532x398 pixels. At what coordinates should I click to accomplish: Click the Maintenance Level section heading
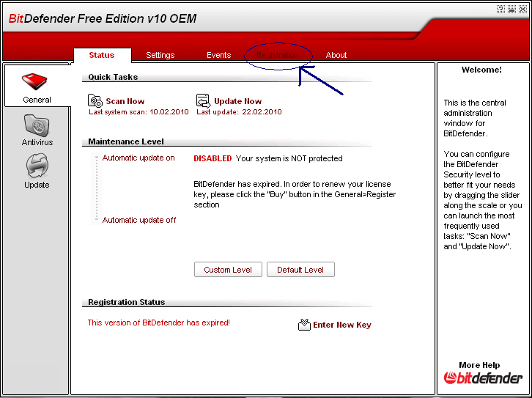point(126,141)
